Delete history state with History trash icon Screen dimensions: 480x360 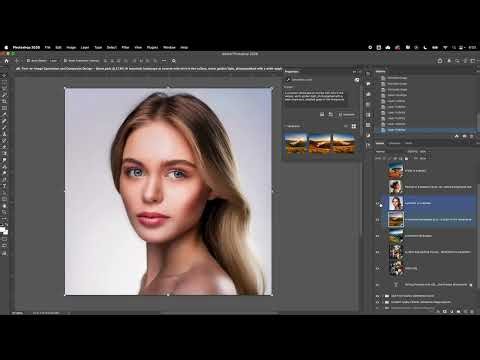pyautogui.click(x=471, y=136)
